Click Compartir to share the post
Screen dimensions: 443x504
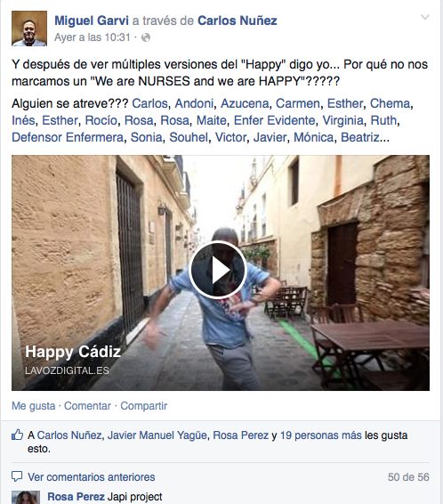[144, 406]
